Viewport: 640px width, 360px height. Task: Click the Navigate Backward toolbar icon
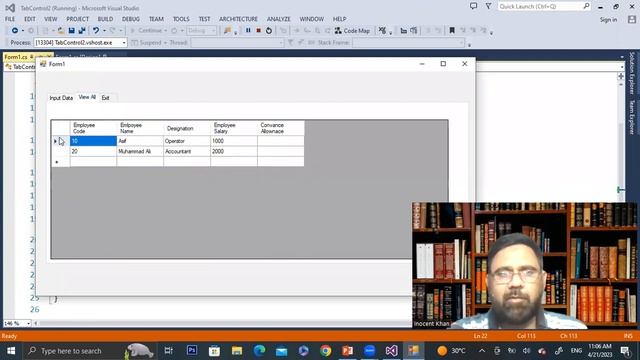[15, 31]
